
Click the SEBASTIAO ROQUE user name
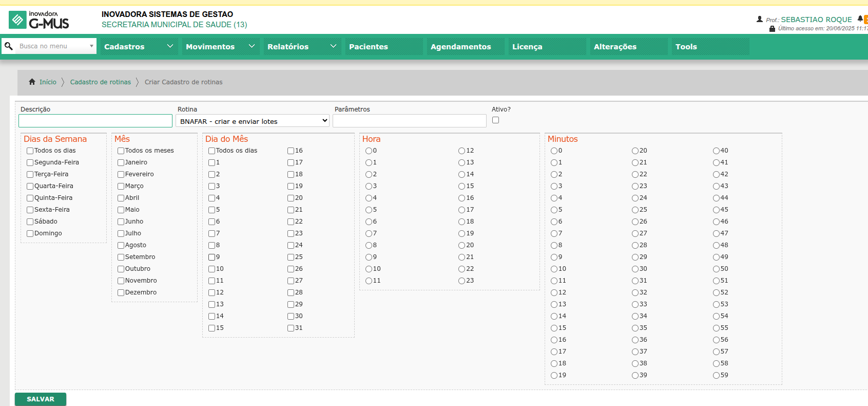tap(816, 20)
